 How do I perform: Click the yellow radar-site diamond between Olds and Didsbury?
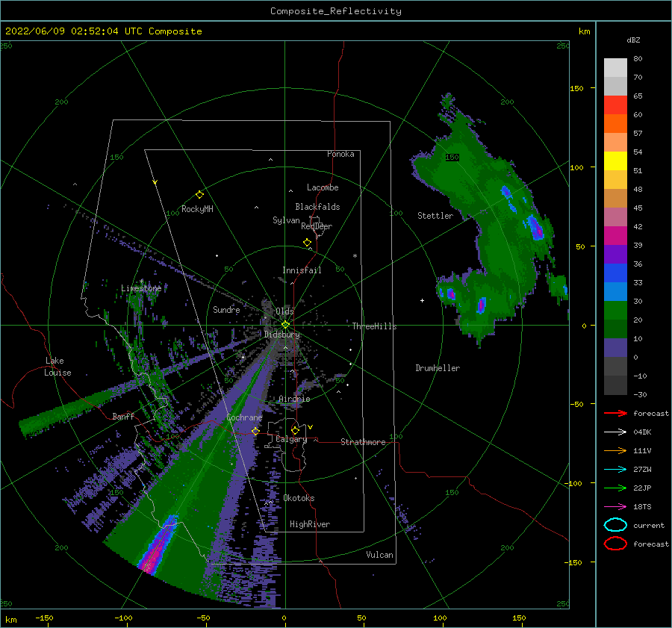(285, 325)
